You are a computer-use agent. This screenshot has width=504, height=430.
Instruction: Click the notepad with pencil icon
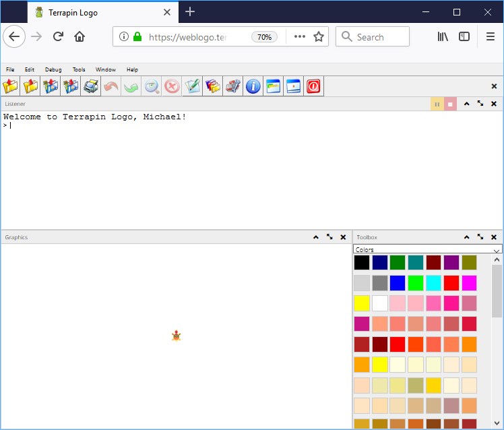coord(192,86)
